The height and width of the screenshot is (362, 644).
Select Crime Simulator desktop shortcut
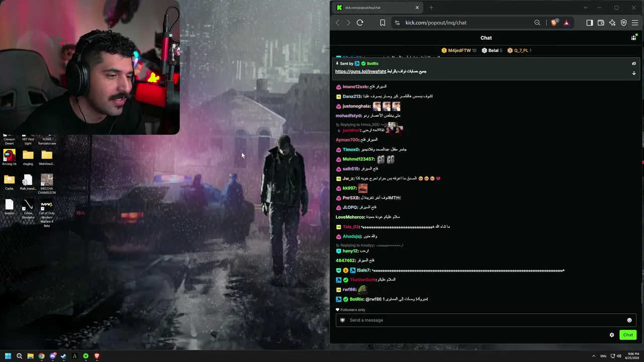28,210
